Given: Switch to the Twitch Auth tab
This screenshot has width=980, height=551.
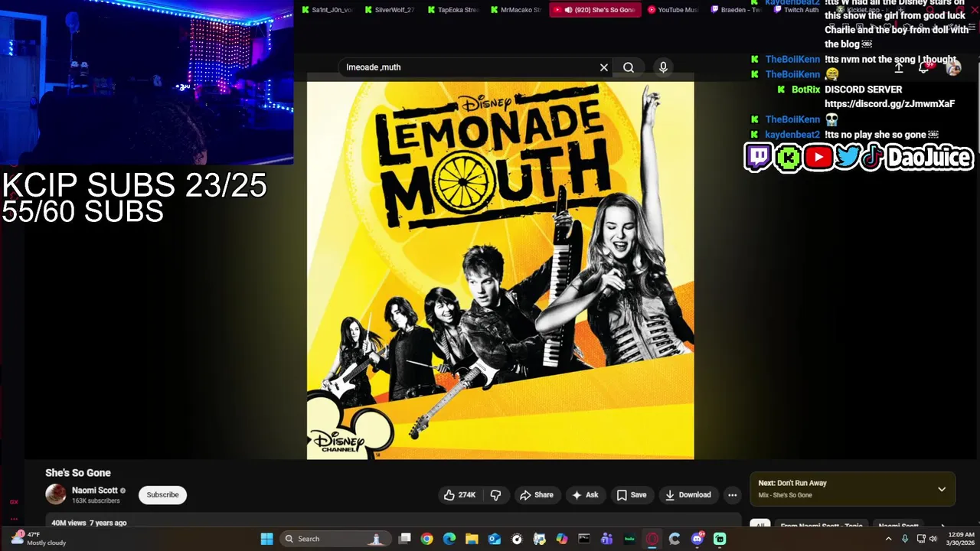Looking at the screenshot, I should (796, 10).
